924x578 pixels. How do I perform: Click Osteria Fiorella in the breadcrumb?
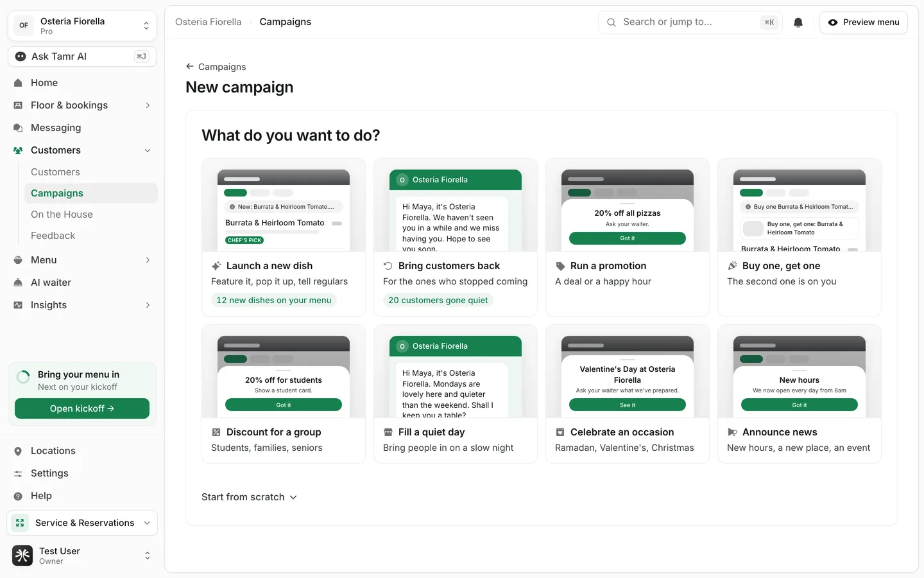click(x=209, y=22)
